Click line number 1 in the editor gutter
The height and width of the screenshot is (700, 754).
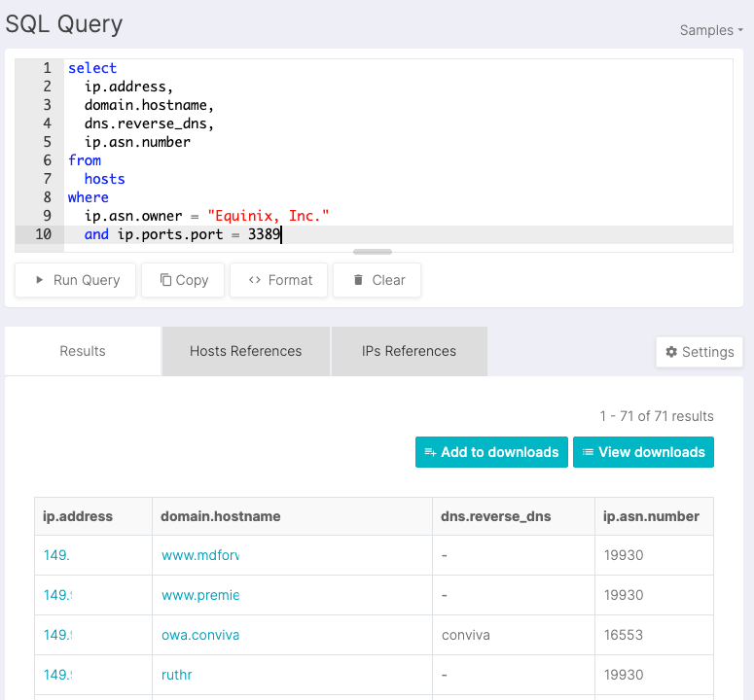[x=47, y=68]
